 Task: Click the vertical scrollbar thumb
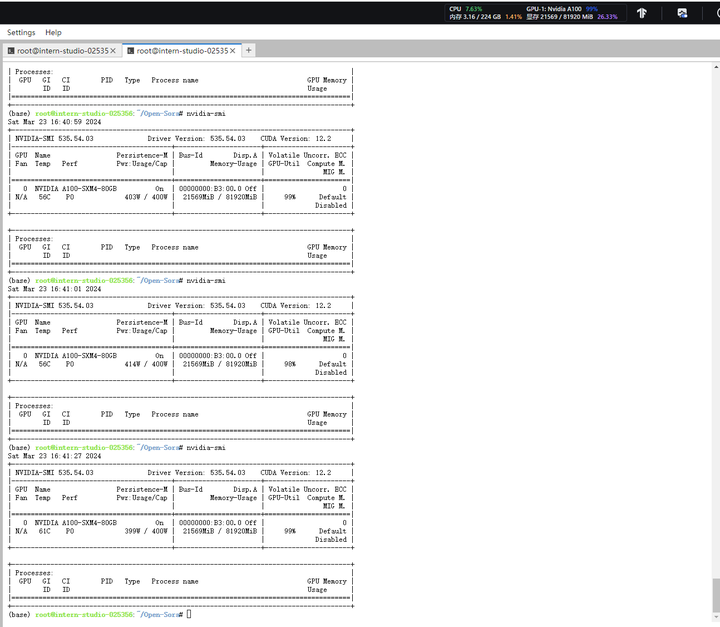click(716, 594)
